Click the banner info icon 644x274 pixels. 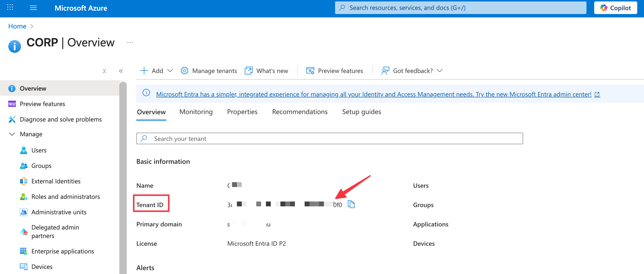click(146, 93)
